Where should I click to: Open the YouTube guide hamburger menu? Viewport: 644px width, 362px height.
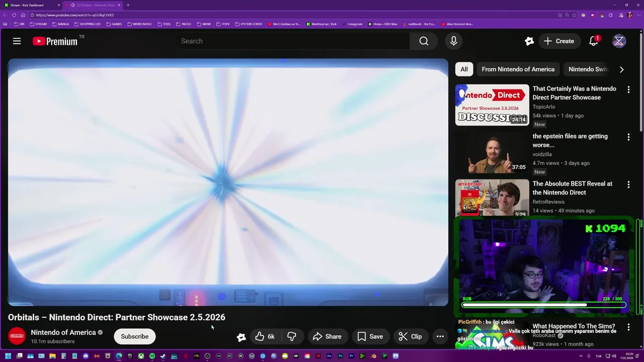click(17, 41)
